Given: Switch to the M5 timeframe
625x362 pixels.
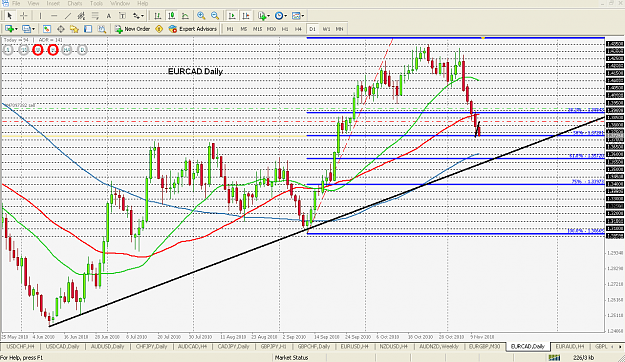Looking at the screenshot, I should (244, 29).
